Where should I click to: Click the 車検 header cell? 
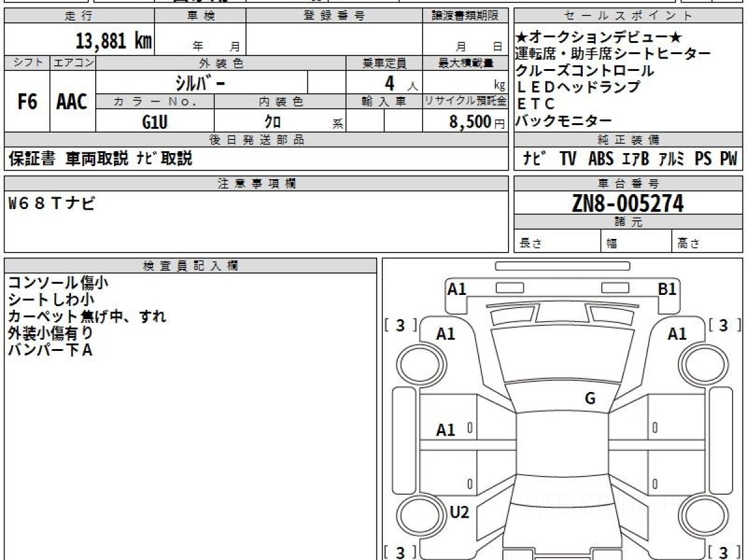(x=200, y=16)
